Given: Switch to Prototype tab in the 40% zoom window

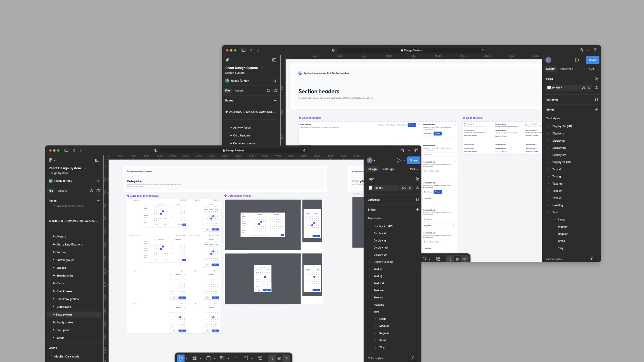Looking at the screenshot, I should tap(567, 69).
